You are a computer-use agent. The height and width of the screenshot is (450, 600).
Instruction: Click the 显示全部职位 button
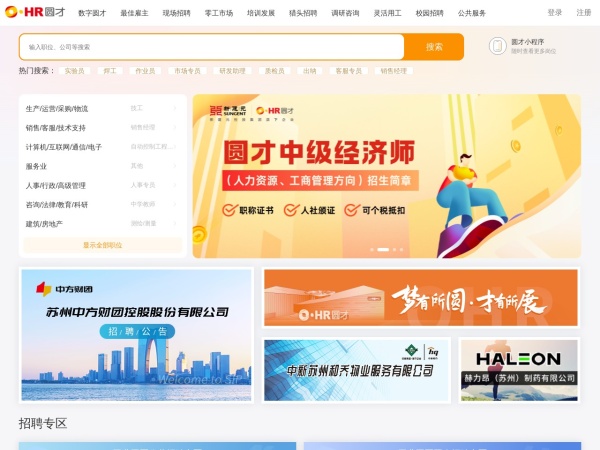click(103, 245)
